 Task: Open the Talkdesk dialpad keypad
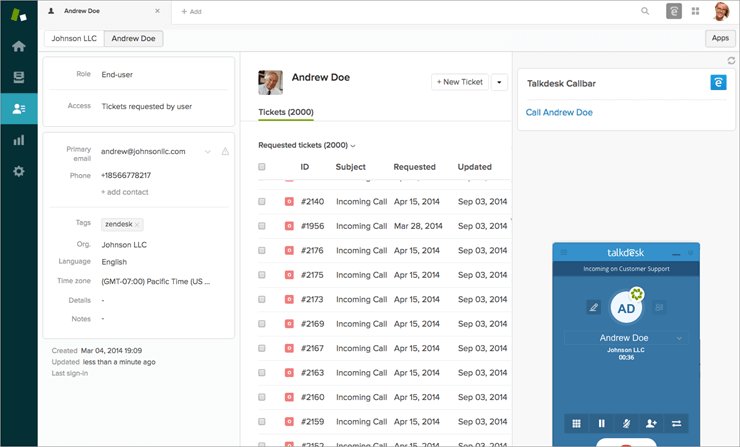click(576, 423)
